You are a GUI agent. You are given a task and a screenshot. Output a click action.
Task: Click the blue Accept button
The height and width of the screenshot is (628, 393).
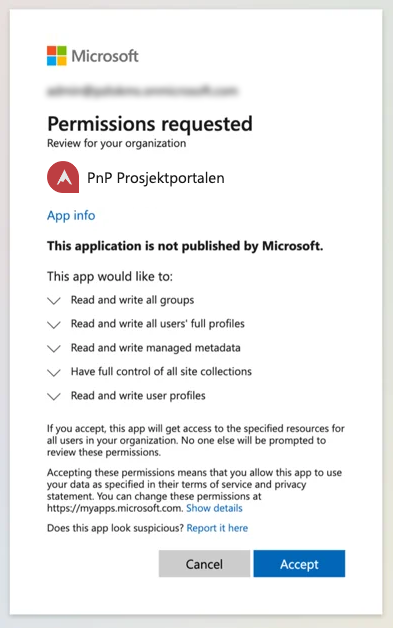(x=299, y=564)
